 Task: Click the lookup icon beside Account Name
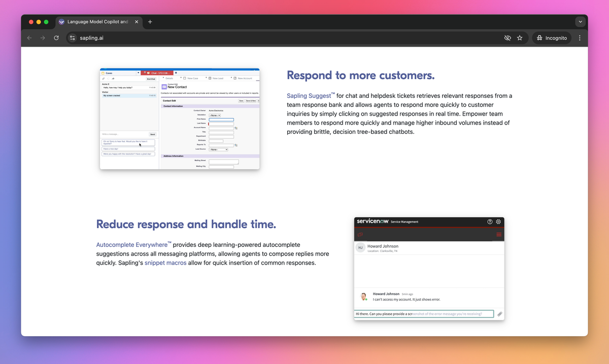pos(236,128)
